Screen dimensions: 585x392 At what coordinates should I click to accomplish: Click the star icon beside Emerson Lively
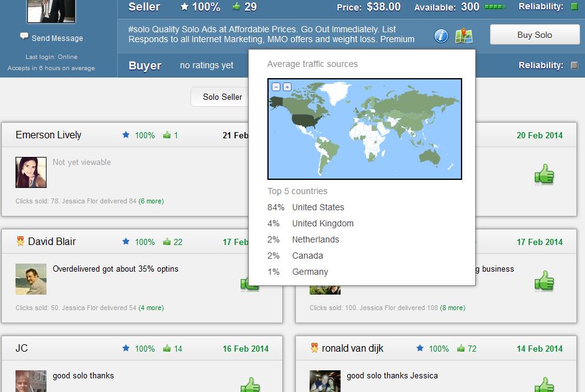[126, 135]
